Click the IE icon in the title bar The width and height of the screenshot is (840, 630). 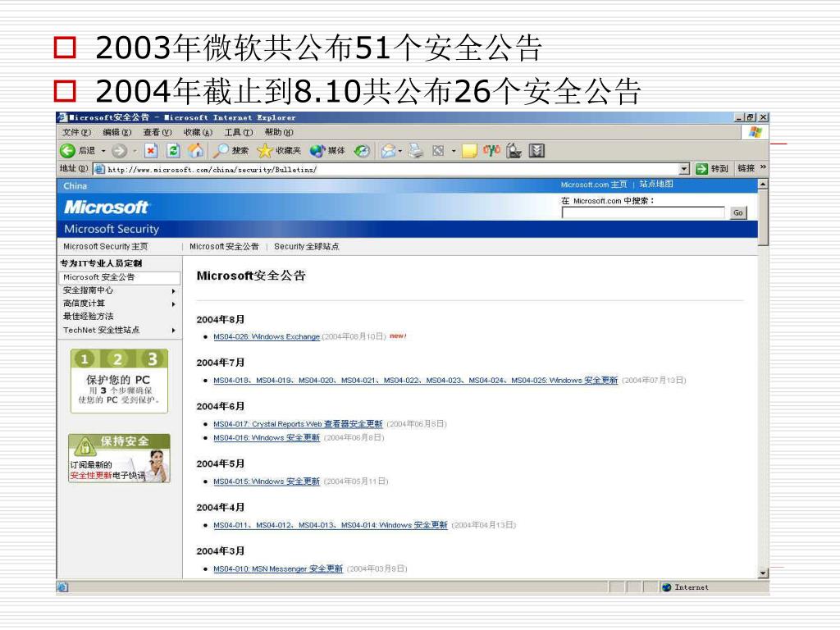point(62,117)
